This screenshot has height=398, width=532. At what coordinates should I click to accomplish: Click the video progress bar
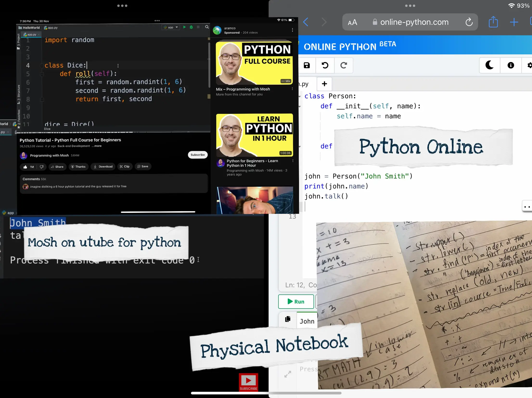pos(113,132)
